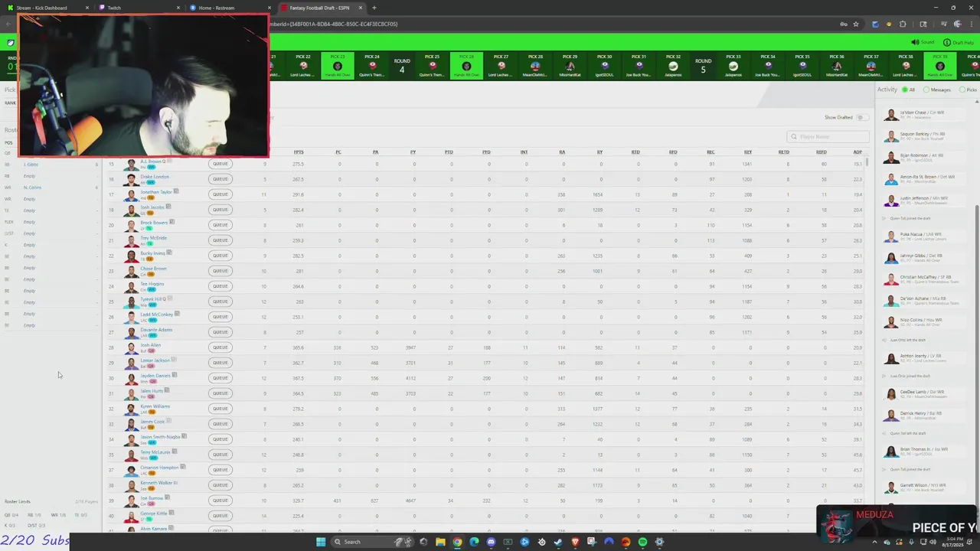The image size is (980, 551).
Task: Switch to the Twitch browser tab
Action: click(x=139, y=8)
